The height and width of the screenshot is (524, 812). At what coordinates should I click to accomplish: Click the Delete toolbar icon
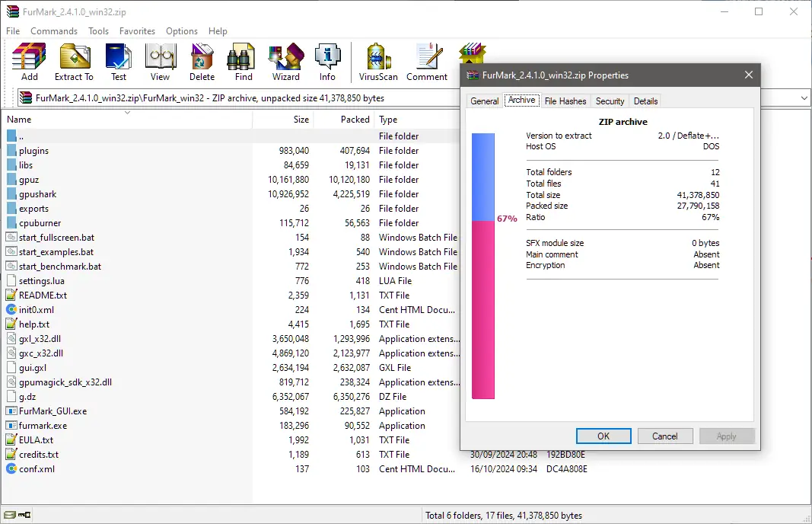(x=202, y=62)
